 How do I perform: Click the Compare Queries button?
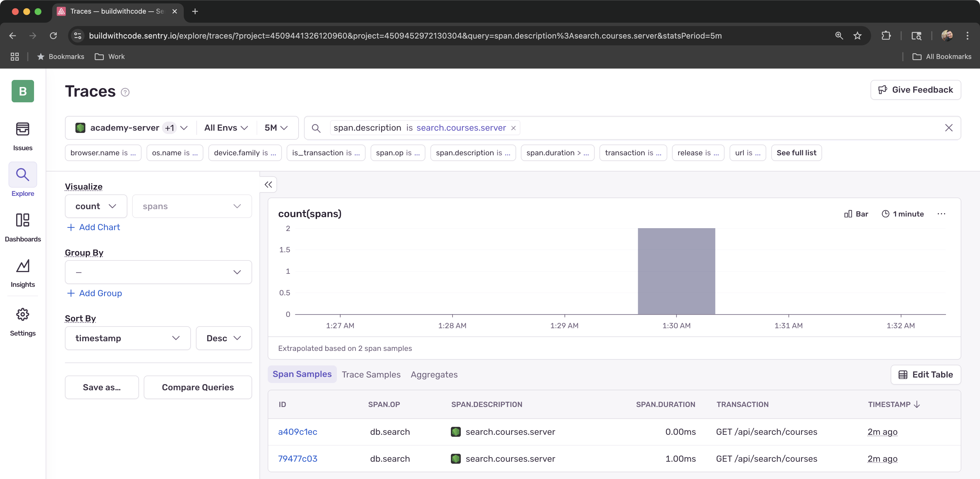[x=197, y=387]
